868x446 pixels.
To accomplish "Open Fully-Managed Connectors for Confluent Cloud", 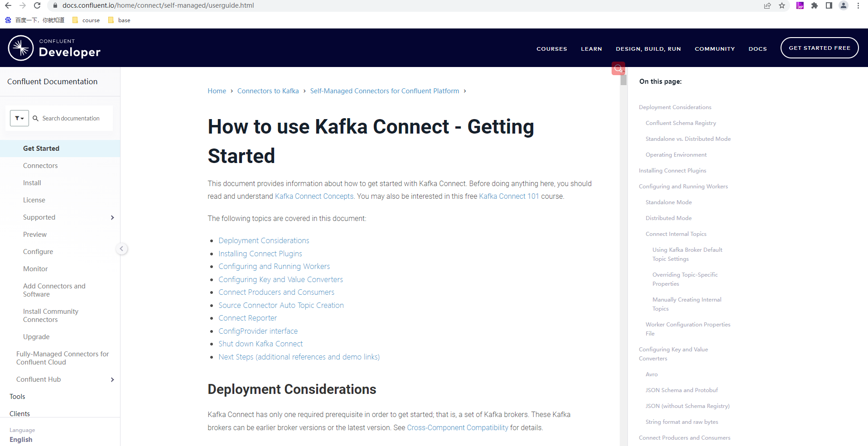I will coord(63,358).
